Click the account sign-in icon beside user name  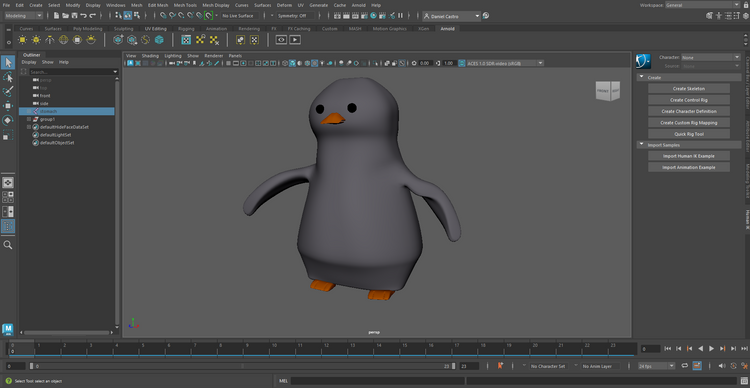(x=486, y=16)
